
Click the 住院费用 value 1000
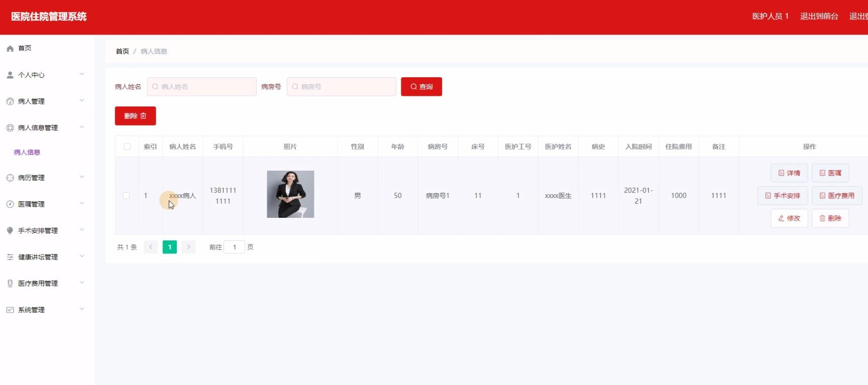[x=679, y=196]
